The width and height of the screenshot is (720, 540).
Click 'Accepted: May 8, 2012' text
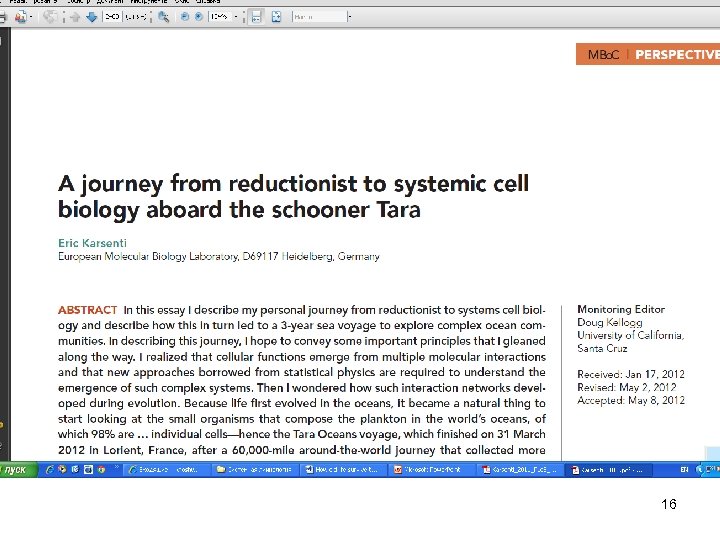coord(631,400)
